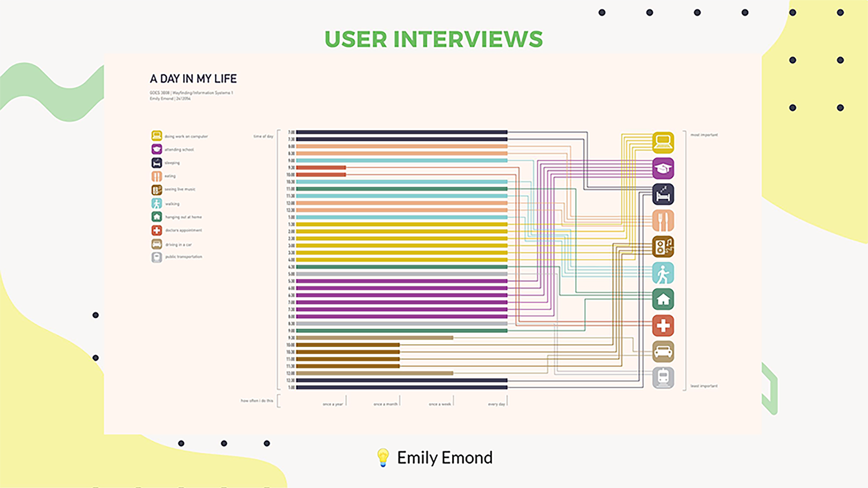This screenshot has width=868, height=488.
Task: Click the legend icon beside 'doctors appointment'
Action: (157, 230)
